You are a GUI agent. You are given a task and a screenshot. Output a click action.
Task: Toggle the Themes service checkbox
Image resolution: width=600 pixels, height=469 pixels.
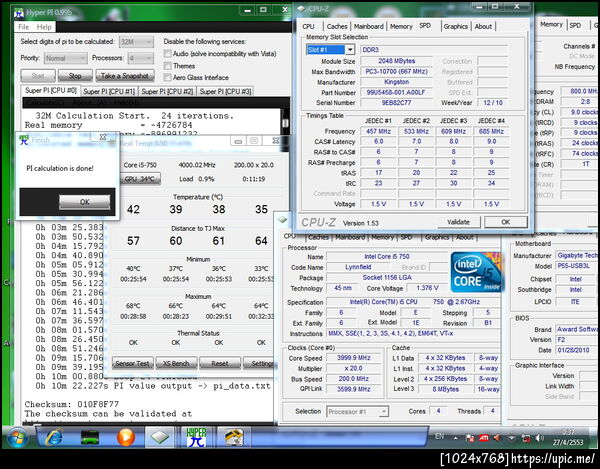coord(167,65)
